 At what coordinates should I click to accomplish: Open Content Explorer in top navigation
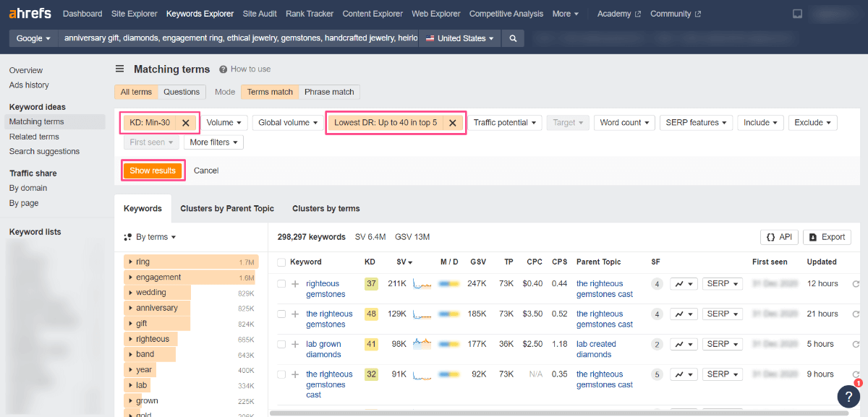(x=373, y=14)
